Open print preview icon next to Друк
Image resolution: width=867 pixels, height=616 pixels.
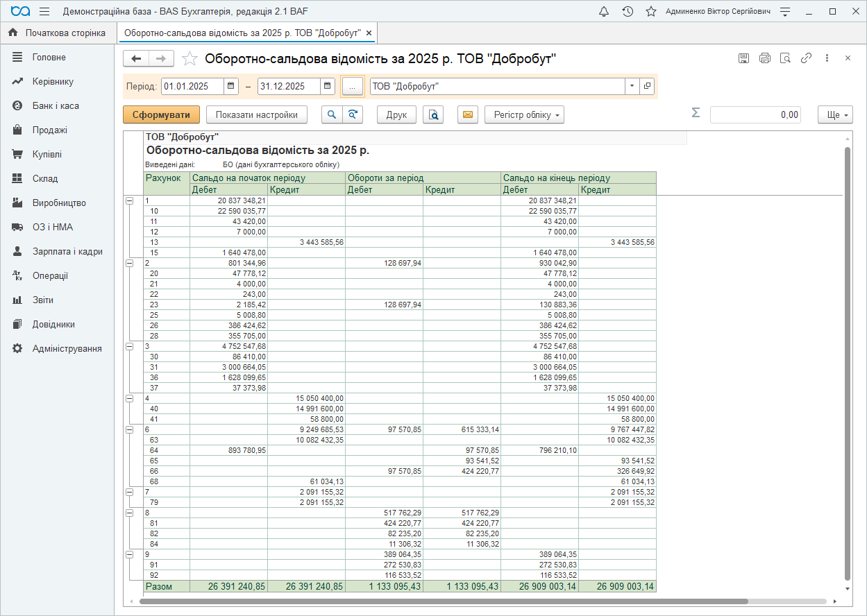[433, 115]
